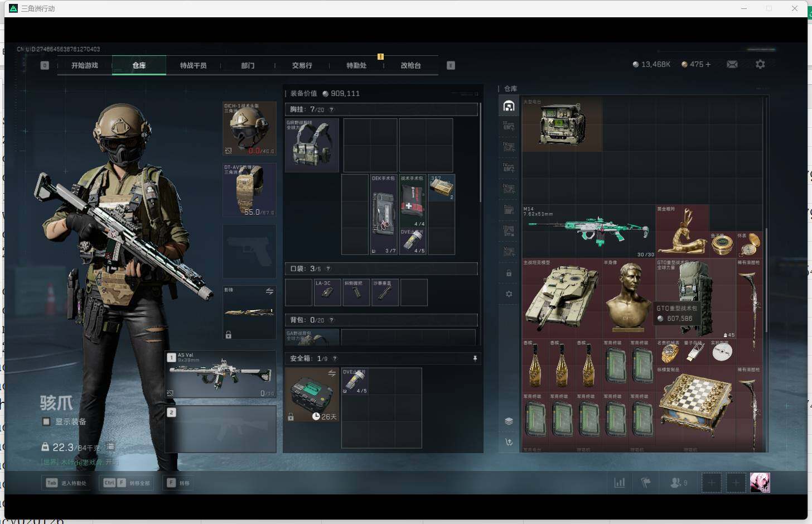Toggle the pin icon on 安全箱 header
The width and height of the screenshot is (812, 524).
[475, 358]
